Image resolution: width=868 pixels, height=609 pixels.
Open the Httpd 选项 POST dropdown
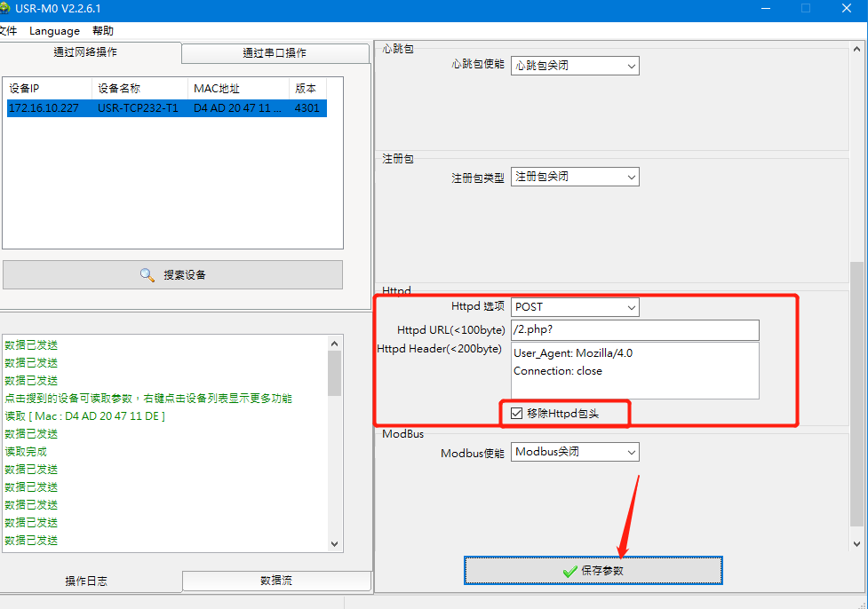(574, 307)
